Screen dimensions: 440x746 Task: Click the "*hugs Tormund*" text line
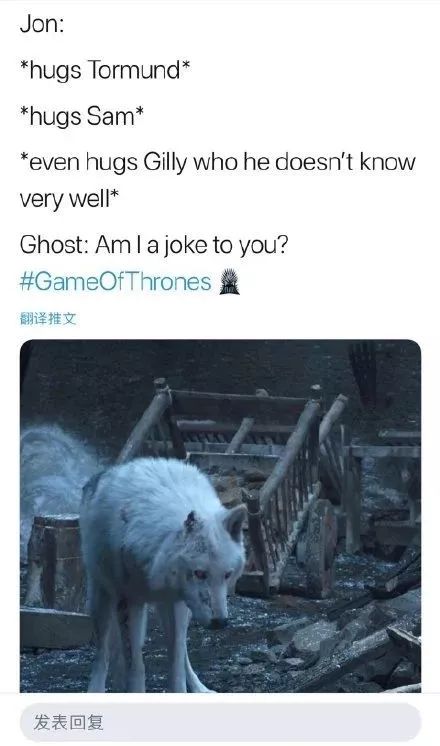pos(105,70)
